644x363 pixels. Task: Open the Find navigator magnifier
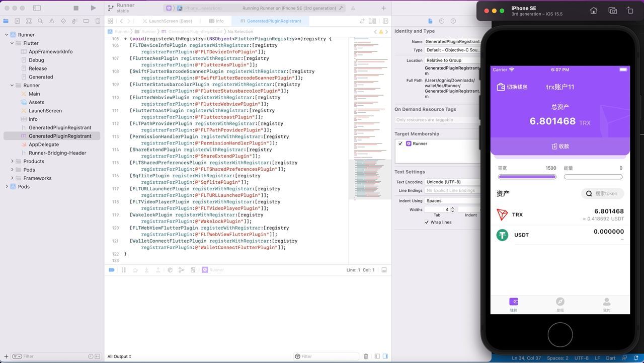coord(40,21)
